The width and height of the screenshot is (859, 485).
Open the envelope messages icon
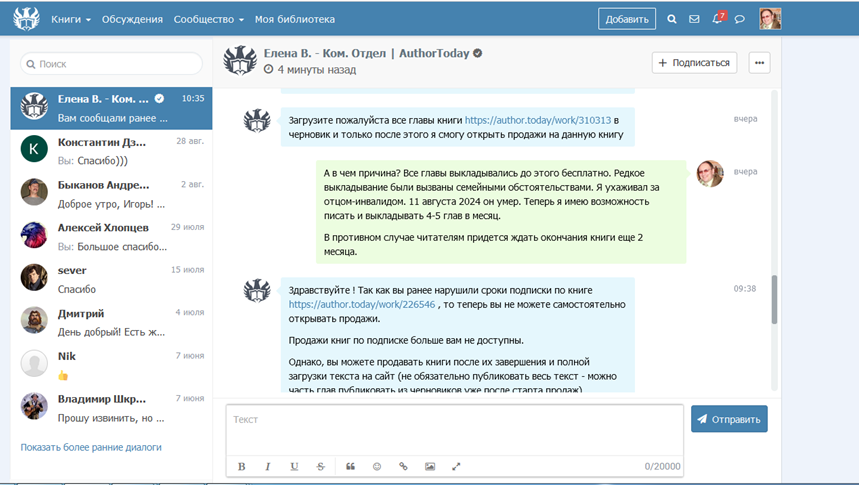[x=694, y=19]
